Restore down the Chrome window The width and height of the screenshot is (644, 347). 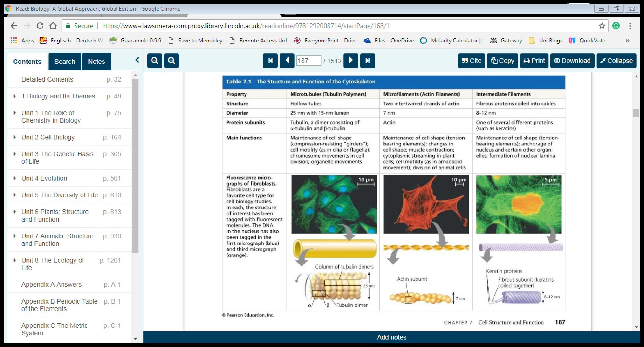click(x=616, y=9)
